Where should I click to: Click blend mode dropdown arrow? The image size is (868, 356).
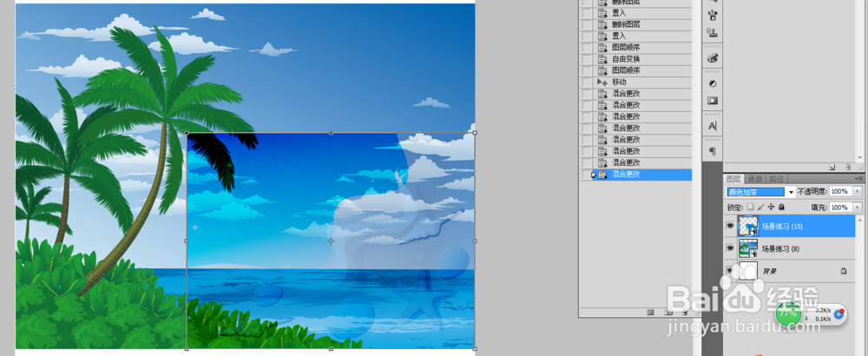coord(791,192)
